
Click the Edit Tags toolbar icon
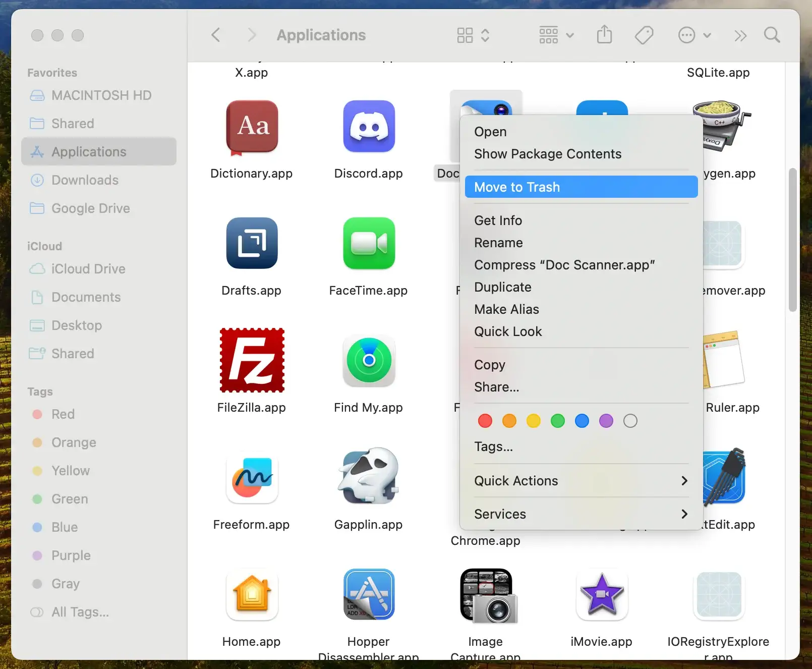[x=644, y=35]
